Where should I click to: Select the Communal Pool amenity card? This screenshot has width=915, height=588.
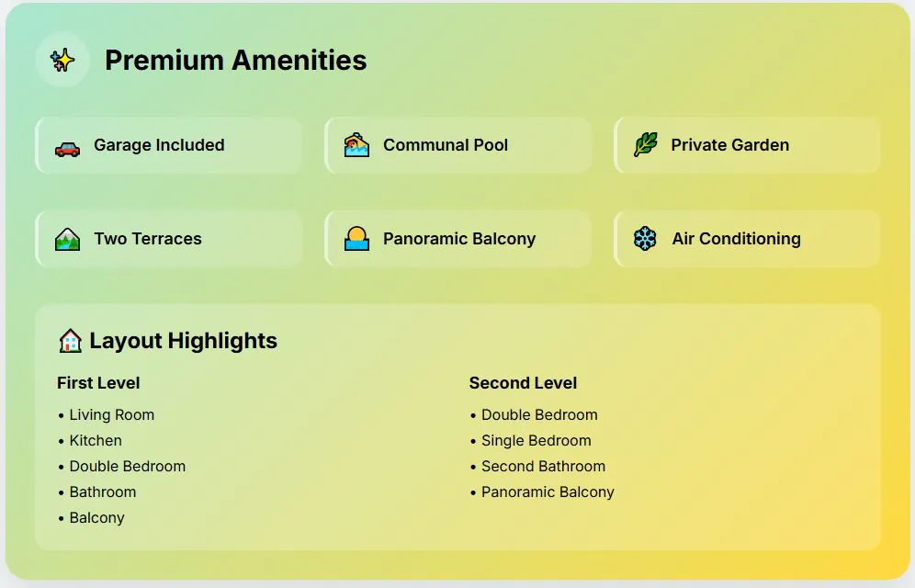[457, 145]
